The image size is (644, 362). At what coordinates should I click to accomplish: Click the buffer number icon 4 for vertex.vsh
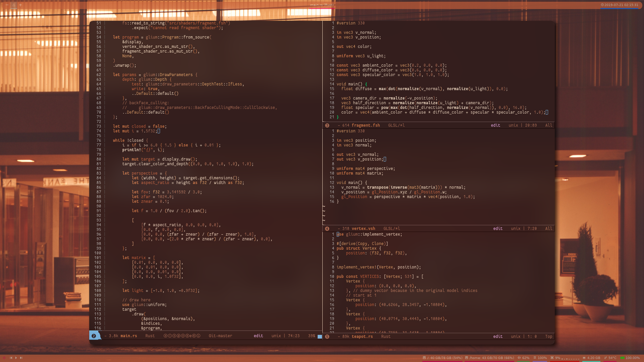coord(327,229)
